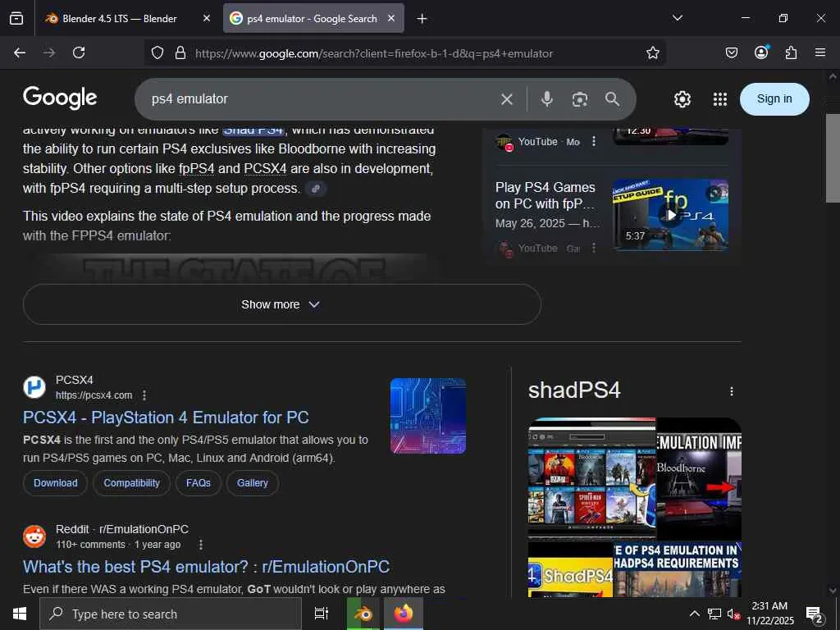
Task: Expand the list all tabs dropdown
Action: tap(678, 18)
